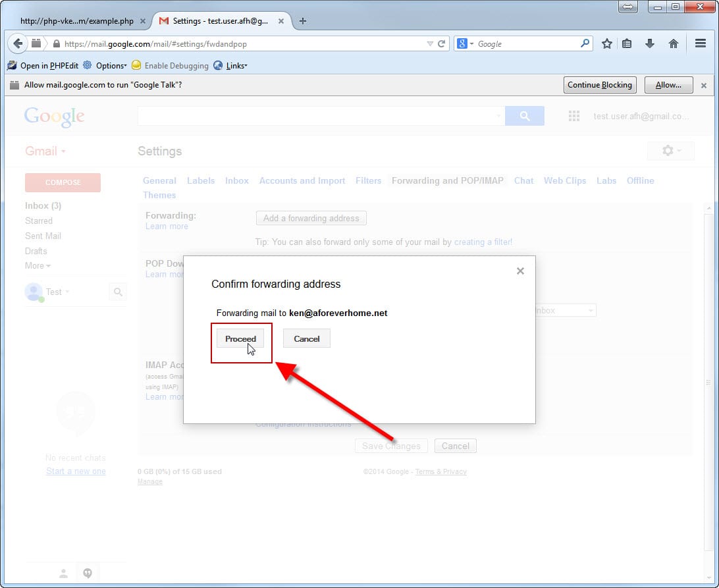Click the search magnifier in Google box
This screenshot has height=588, width=719.
585,44
